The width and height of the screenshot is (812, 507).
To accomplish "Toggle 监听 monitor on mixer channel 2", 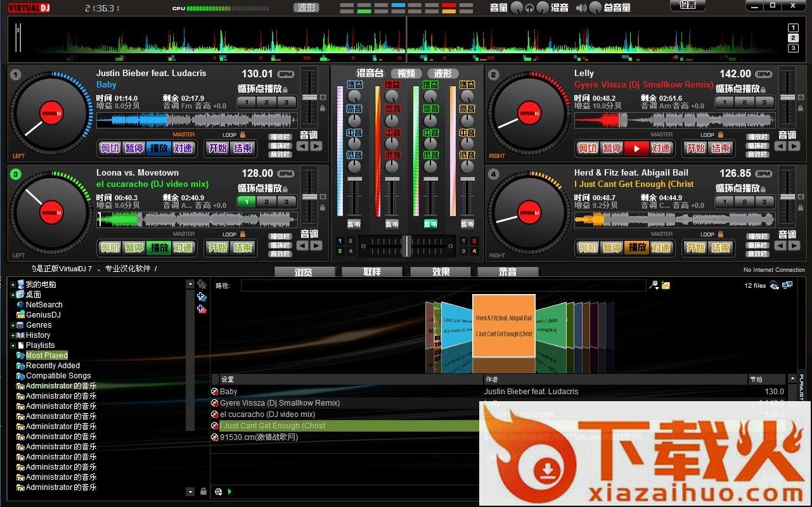I will [392, 224].
